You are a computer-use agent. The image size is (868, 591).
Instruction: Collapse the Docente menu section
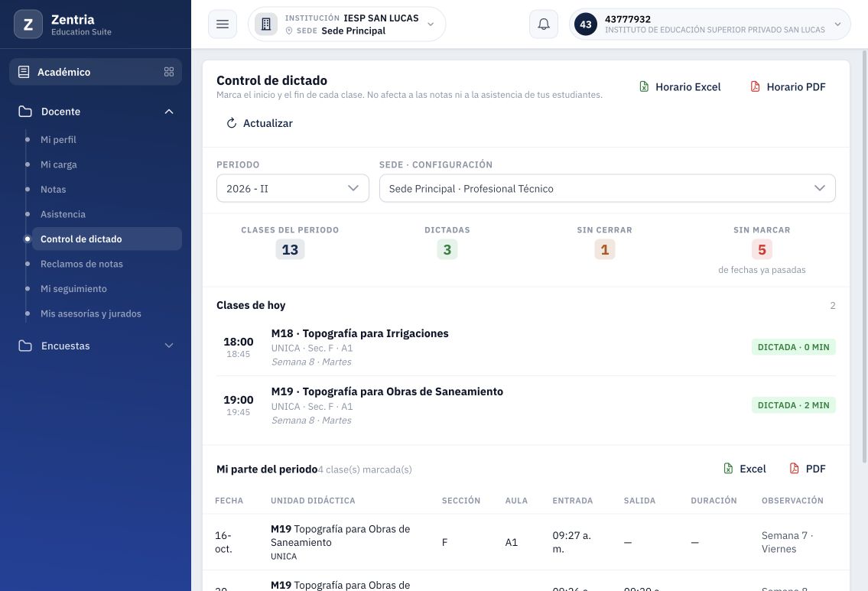(96, 112)
